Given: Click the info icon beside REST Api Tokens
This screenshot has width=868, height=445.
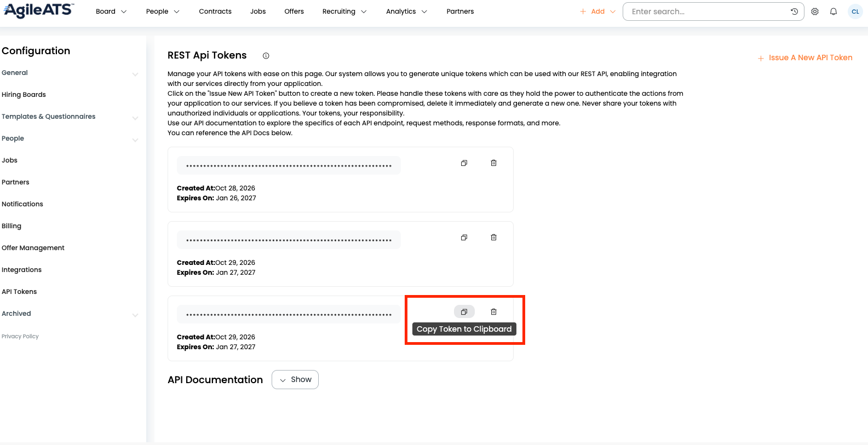Looking at the screenshot, I should (266, 56).
